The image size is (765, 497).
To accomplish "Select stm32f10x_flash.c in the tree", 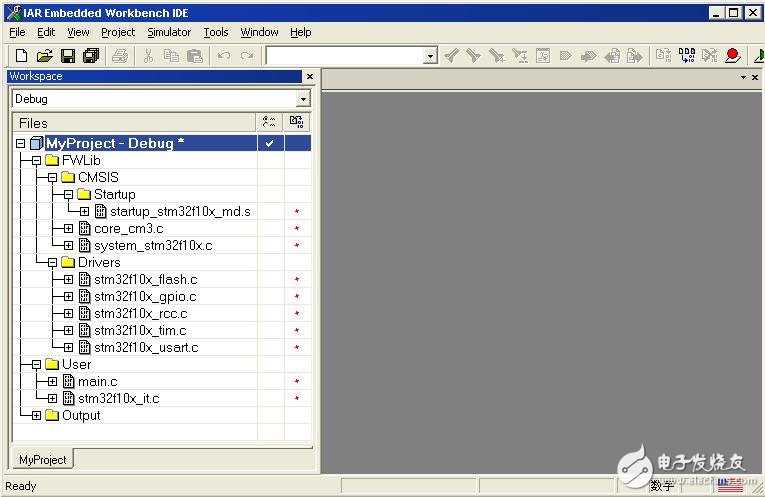I will pyautogui.click(x=146, y=279).
